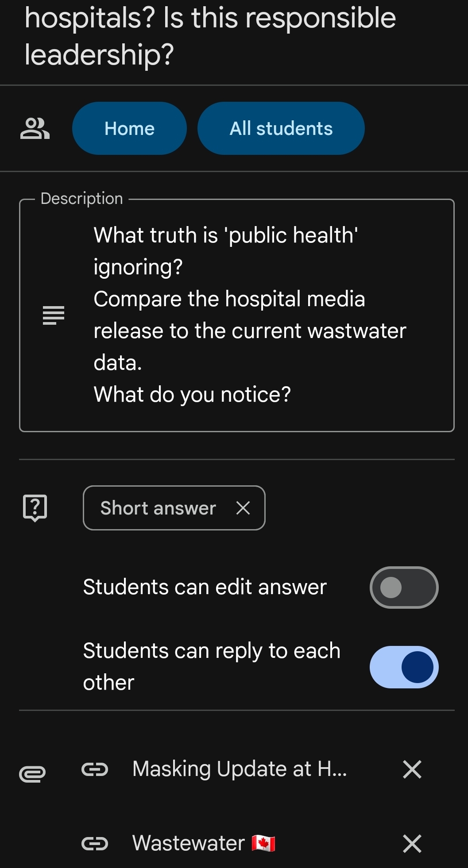Image resolution: width=468 pixels, height=868 pixels.
Task: Clear Short answer chip with X
Action: [x=243, y=508]
